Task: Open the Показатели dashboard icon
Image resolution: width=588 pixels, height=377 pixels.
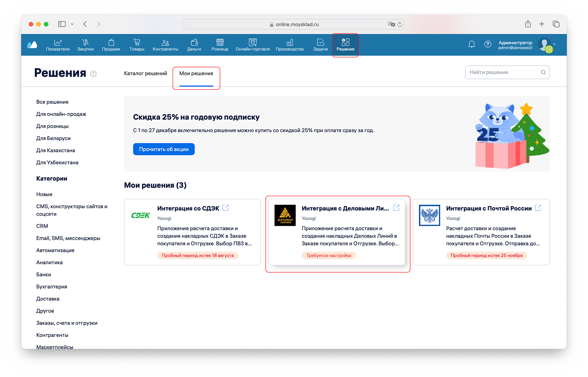Action: (58, 42)
